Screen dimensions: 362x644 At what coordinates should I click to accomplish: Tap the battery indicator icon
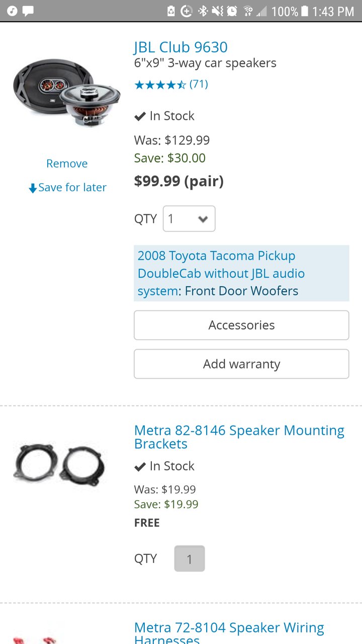(x=304, y=11)
